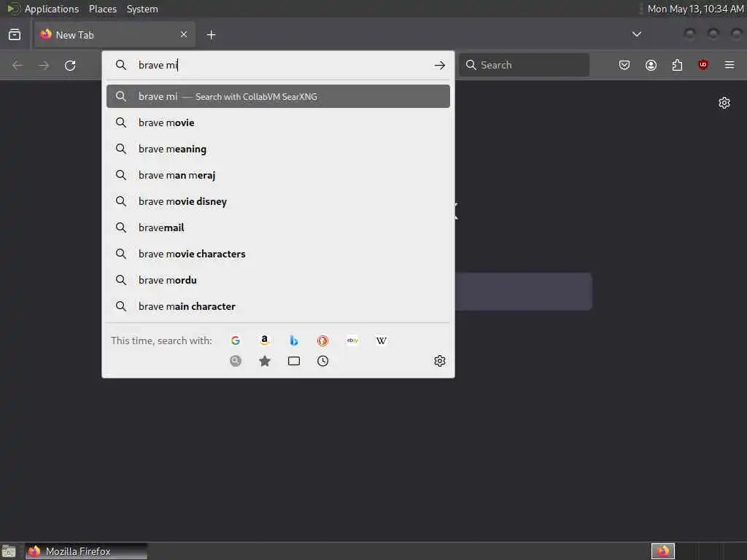Viewport: 747px width, 560px height.
Task: Pick suggestion 'bravemail'
Action: click(x=278, y=227)
